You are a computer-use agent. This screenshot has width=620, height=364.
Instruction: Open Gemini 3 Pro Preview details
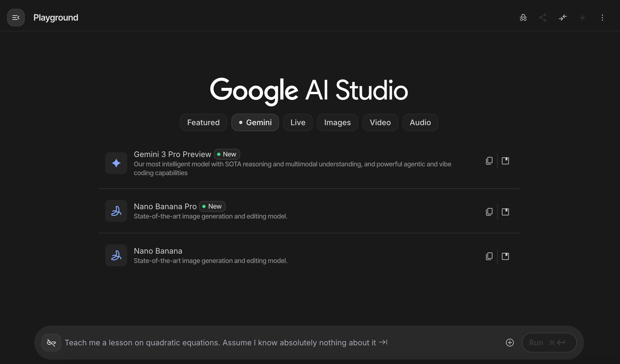pyautogui.click(x=505, y=161)
